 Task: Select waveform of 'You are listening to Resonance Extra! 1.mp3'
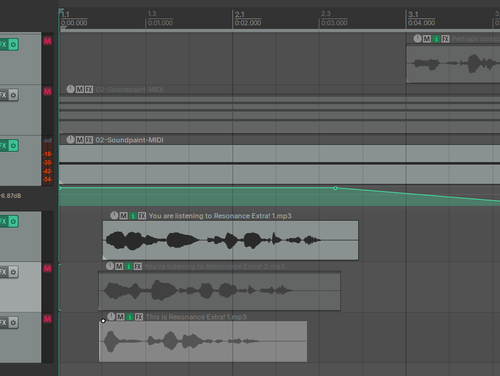click(230, 240)
